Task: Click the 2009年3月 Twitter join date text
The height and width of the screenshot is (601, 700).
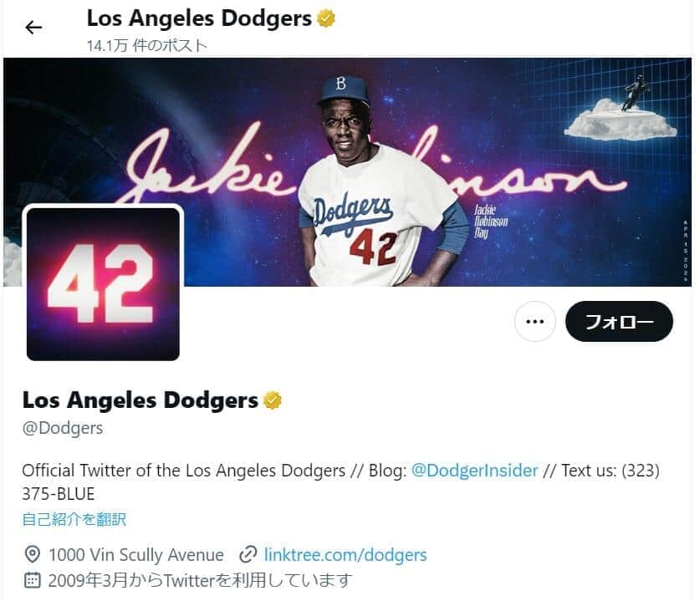Action: [x=200, y=580]
